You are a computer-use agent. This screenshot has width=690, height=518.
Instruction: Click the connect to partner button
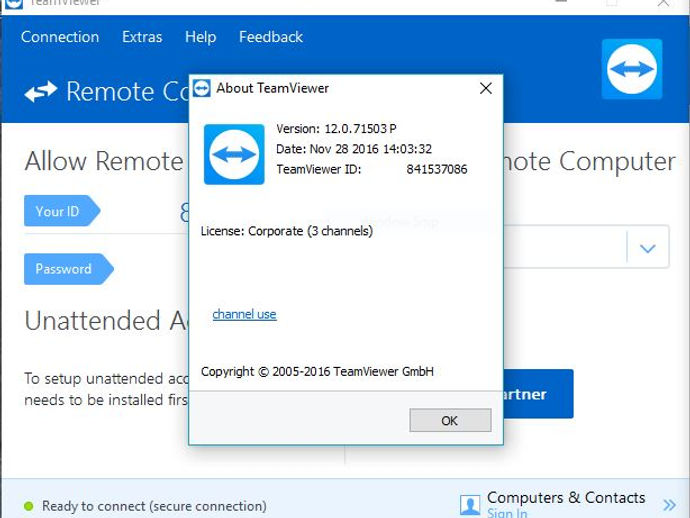click(x=538, y=394)
